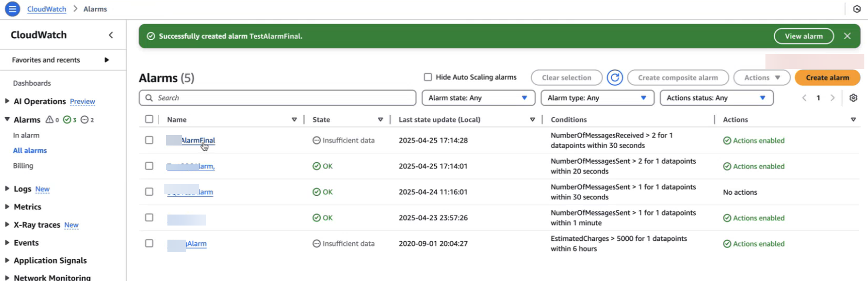
Task: Open Actions status: Any dropdown
Action: (x=716, y=98)
